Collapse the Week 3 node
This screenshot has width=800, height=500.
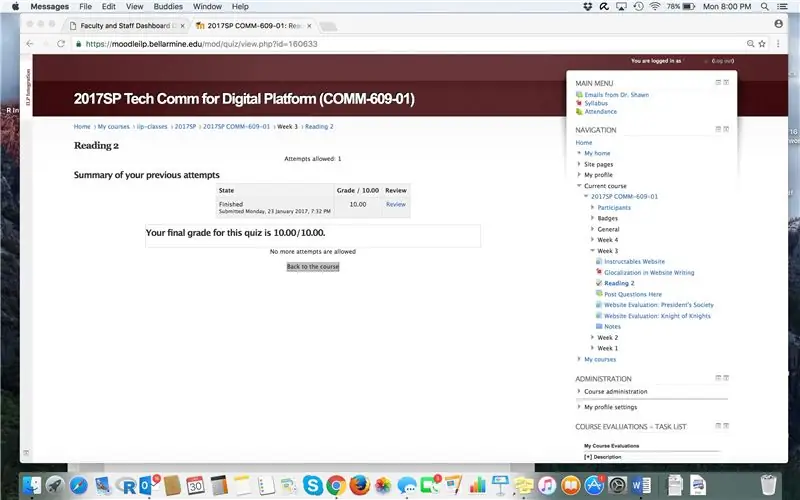click(592, 251)
